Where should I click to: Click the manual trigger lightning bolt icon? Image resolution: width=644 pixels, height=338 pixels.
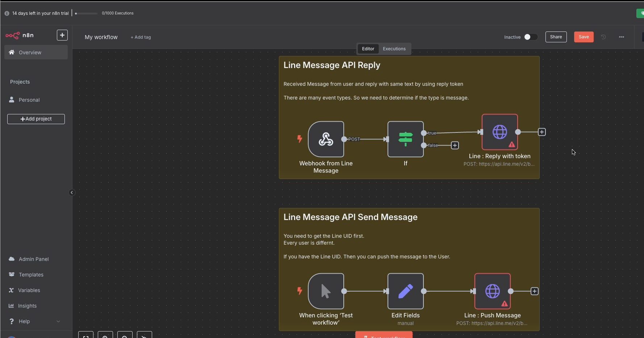(x=300, y=291)
